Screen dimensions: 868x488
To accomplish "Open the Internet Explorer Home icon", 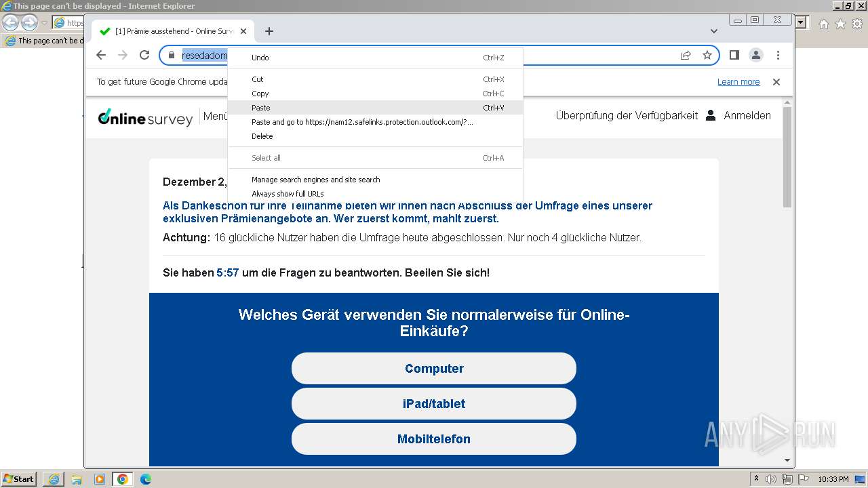I will pyautogui.click(x=823, y=24).
